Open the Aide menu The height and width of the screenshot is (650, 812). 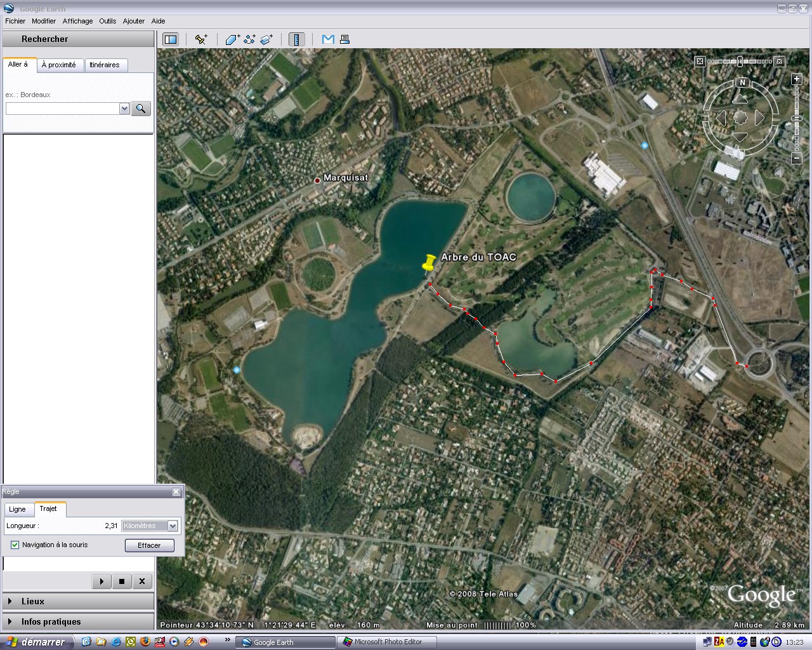point(158,21)
